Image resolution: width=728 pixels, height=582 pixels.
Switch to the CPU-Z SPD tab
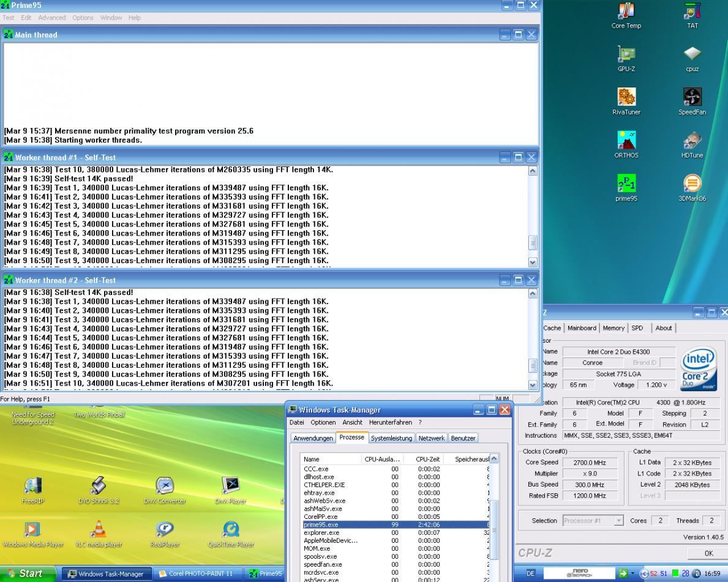637,328
